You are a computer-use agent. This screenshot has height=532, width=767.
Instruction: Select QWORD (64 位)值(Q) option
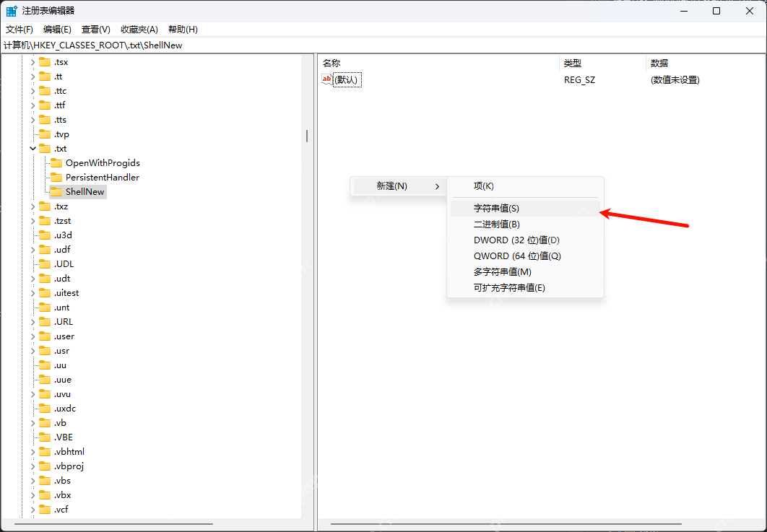point(525,256)
